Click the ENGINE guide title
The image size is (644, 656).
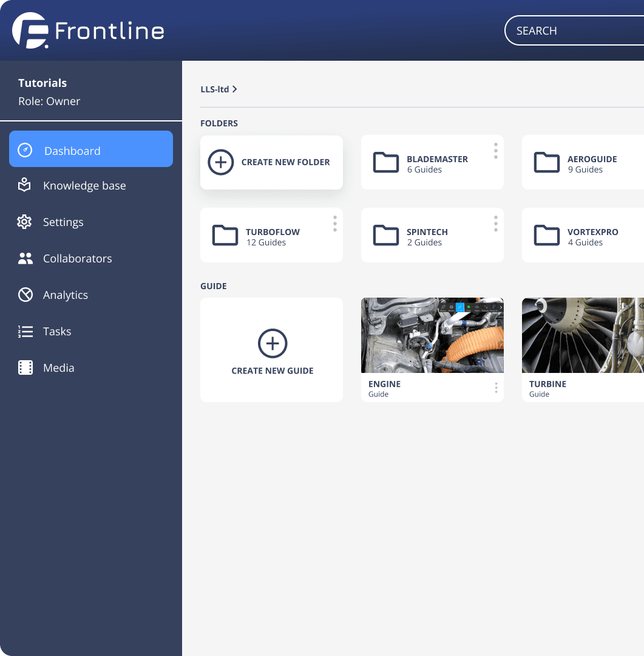click(x=384, y=384)
